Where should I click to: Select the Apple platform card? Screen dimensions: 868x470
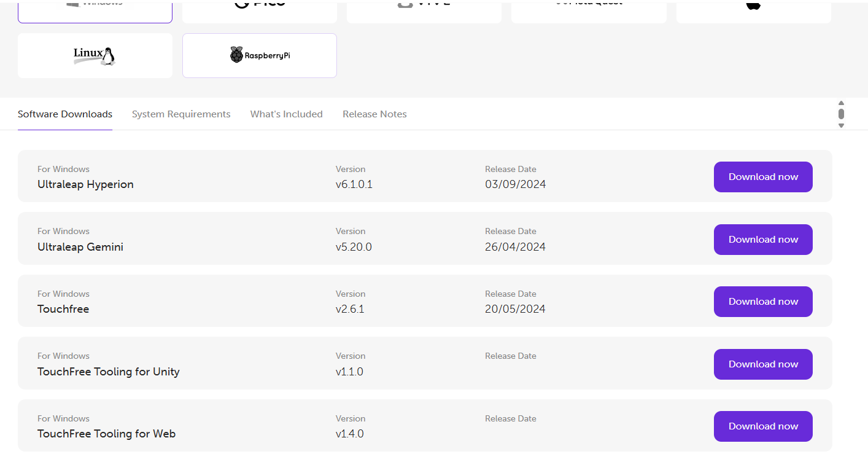pos(753,9)
